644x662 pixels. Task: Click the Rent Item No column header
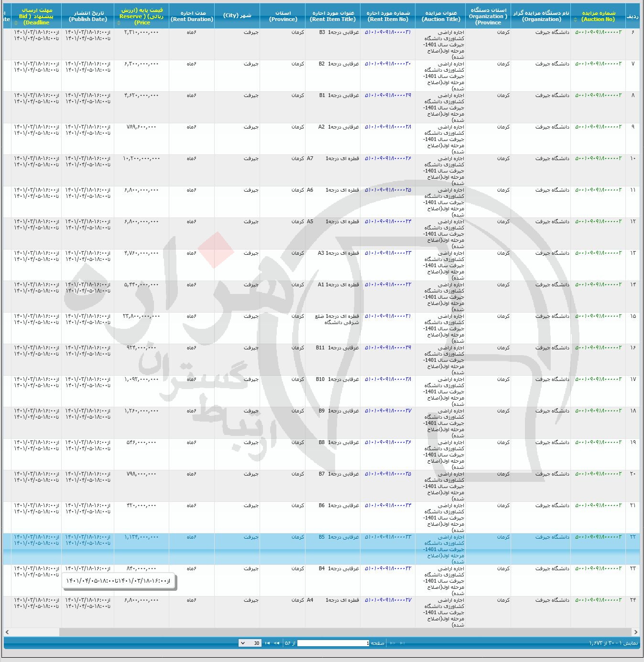388,16
